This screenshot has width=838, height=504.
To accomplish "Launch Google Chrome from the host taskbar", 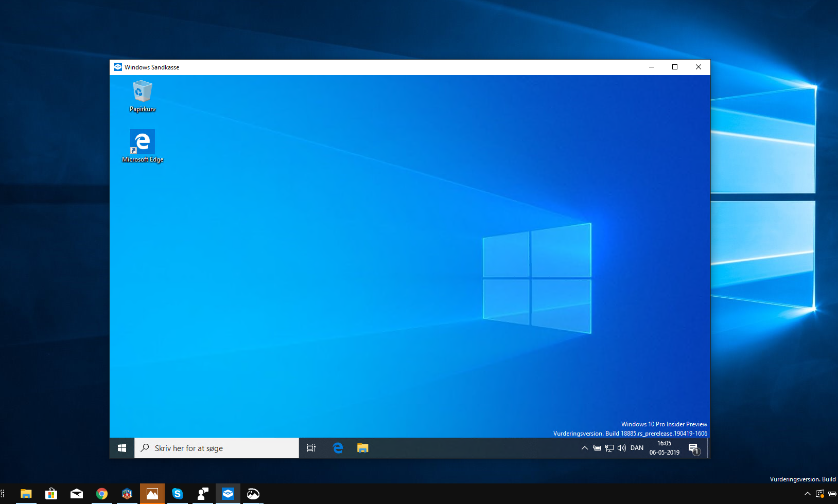I will (x=102, y=494).
